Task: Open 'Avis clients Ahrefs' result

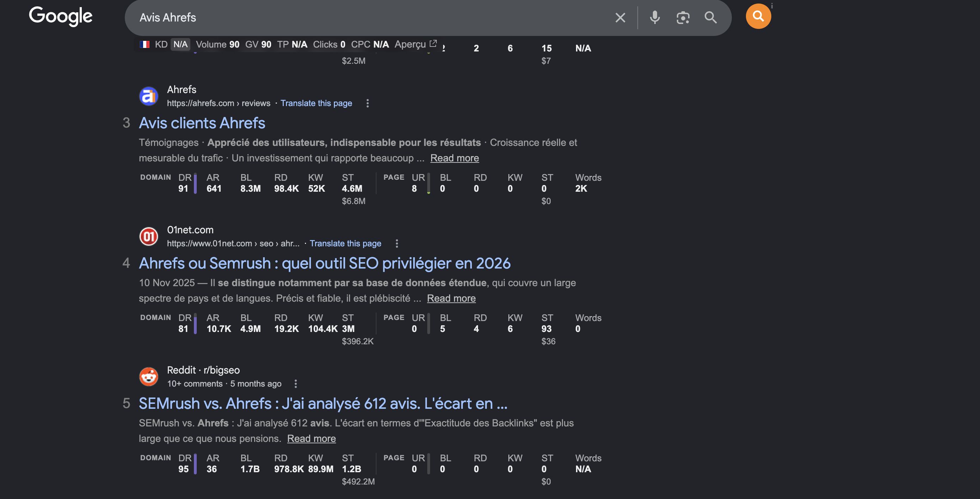Action: (x=202, y=123)
